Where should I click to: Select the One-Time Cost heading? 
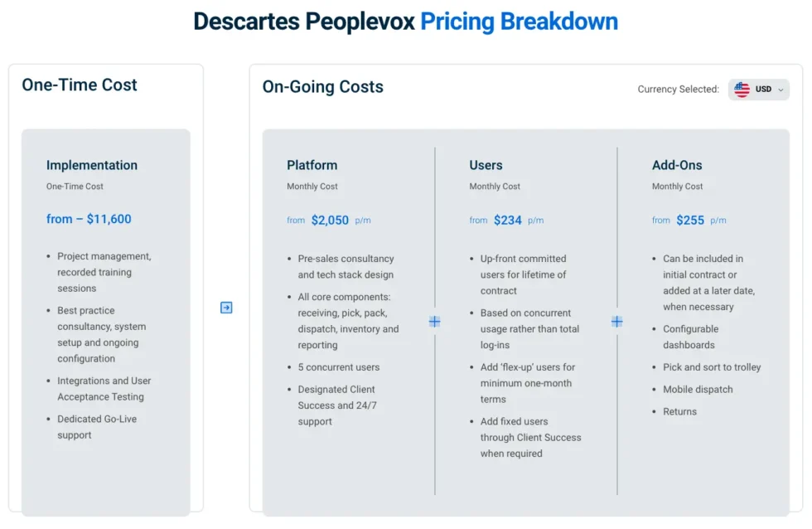[79, 85]
